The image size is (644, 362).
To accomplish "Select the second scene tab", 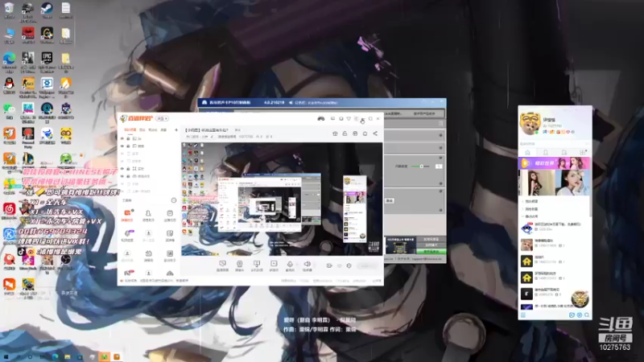I will click(142, 130).
